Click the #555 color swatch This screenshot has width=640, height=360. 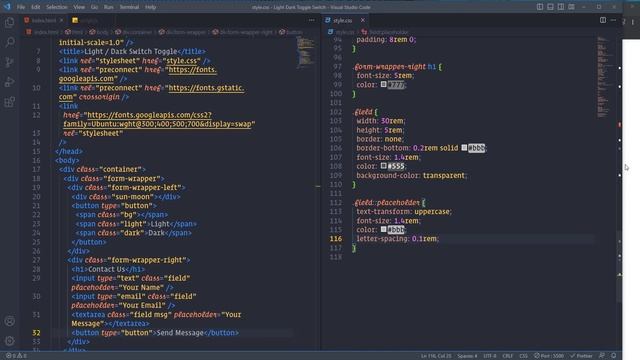(x=383, y=166)
